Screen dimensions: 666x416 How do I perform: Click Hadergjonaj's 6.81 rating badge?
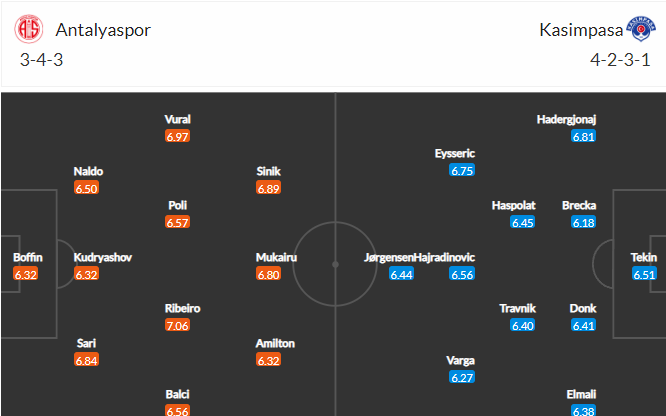pyautogui.click(x=584, y=136)
